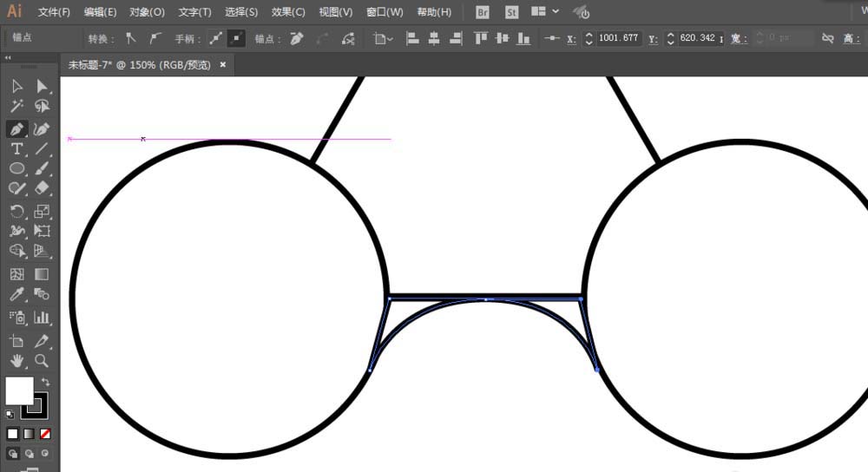The height and width of the screenshot is (472, 868).
Task: Click the Y coordinate field 620.342
Action: (x=700, y=38)
